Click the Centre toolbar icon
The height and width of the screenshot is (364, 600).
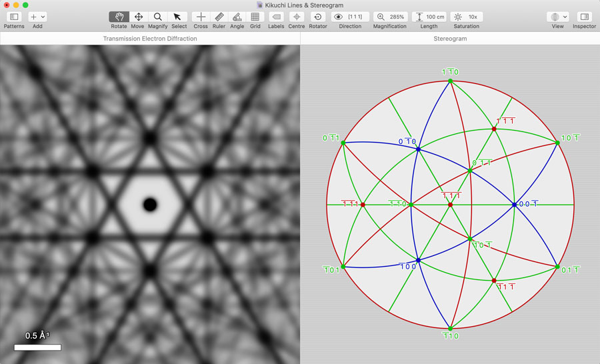(x=296, y=17)
